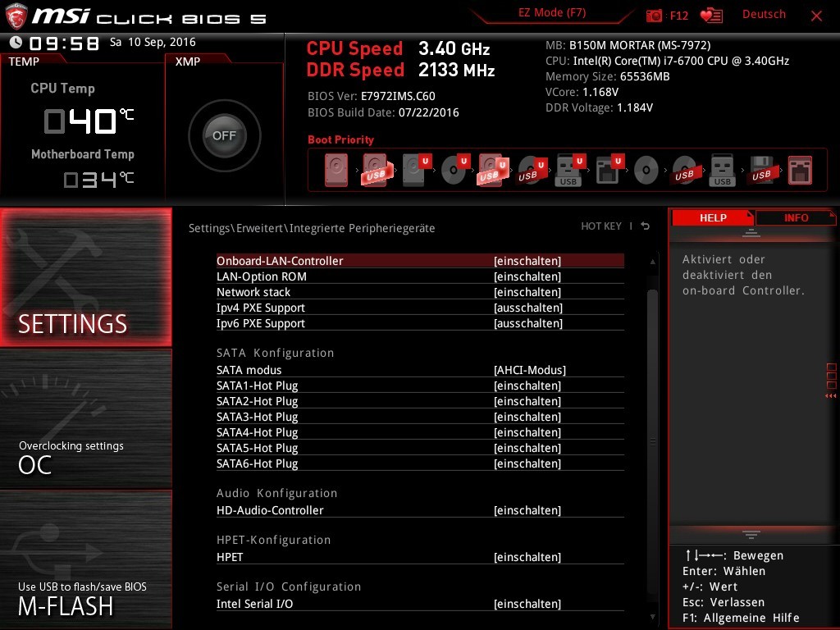840x630 pixels.
Task: Toggle the XMP OFF round button
Action: [224, 135]
